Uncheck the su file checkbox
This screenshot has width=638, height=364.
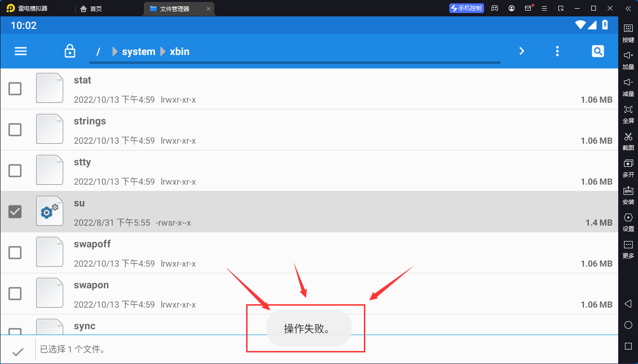tap(15, 212)
